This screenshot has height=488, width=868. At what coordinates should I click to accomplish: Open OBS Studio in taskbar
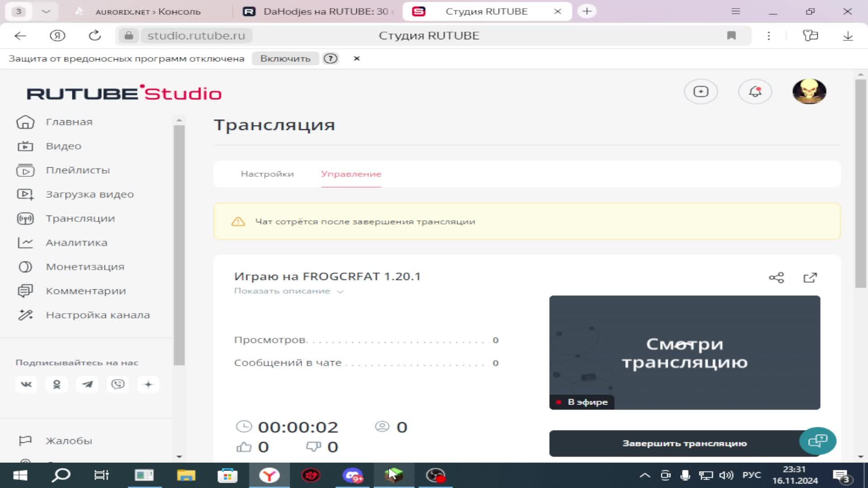click(x=436, y=475)
